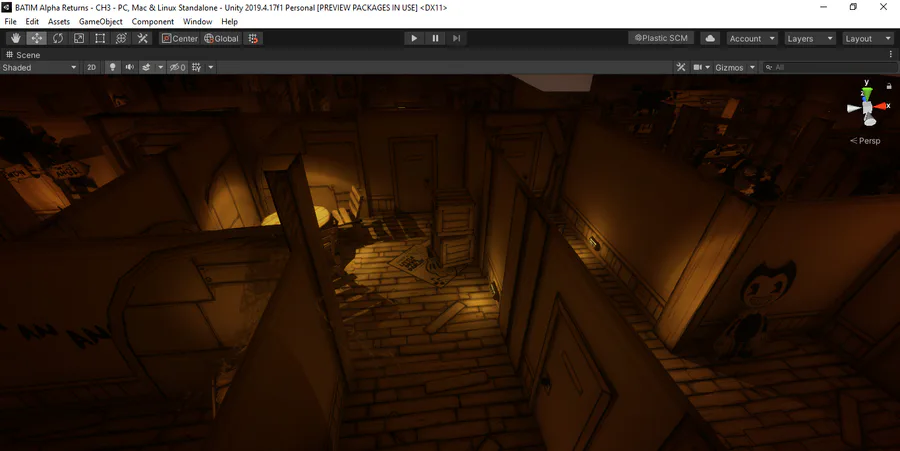Focus the Scene search field
The width and height of the screenshot is (900, 451).
coord(830,67)
